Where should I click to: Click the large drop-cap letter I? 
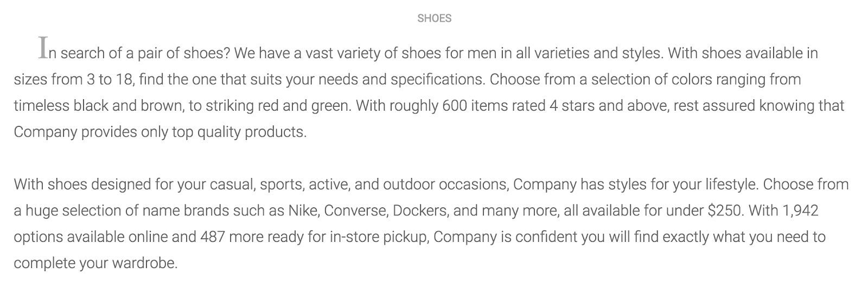pyautogui.click(x=43, y=48)
